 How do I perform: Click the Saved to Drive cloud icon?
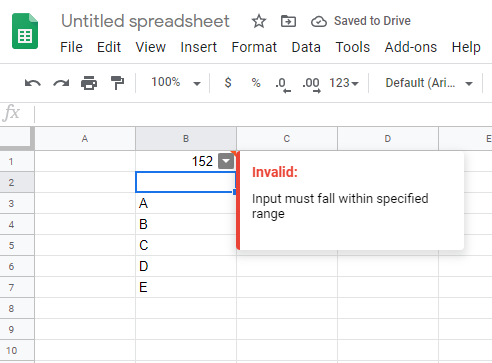(x=319, y=22)
